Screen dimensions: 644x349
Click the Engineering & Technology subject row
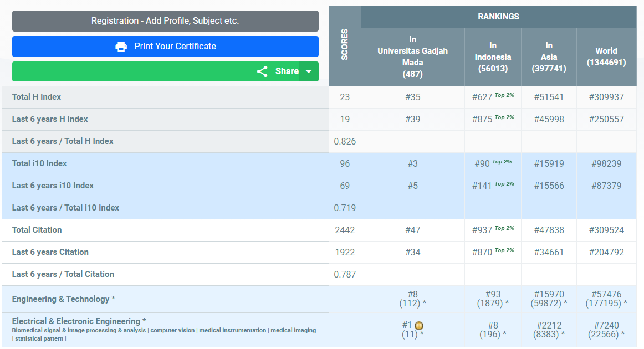coord(64,299)
